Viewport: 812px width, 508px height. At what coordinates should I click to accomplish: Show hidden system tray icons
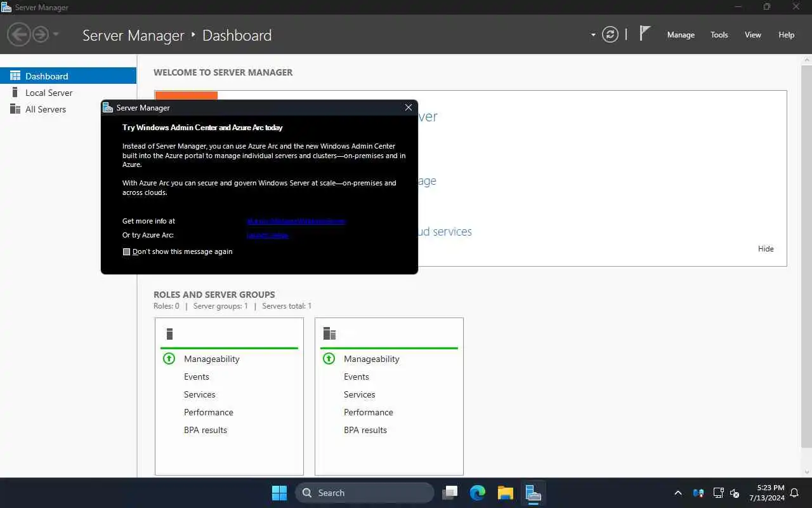(678, 493)
